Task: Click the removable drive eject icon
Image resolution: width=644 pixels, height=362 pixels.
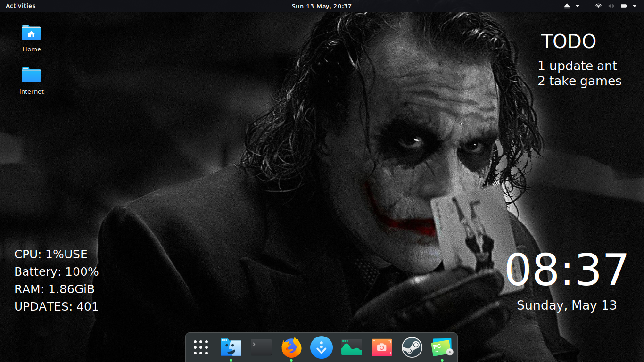Action: tap(567, 6)
